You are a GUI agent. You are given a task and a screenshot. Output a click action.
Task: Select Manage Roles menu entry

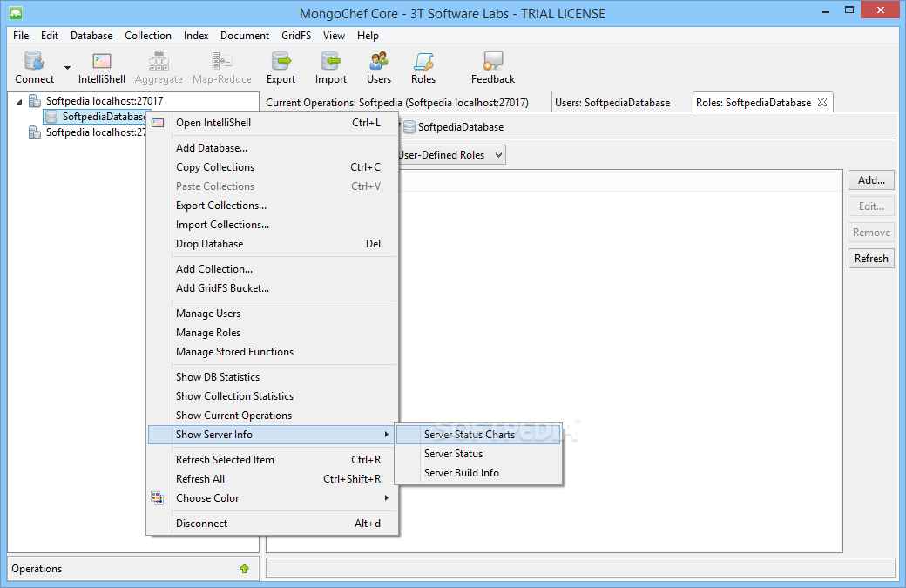click(x=273, y=332)
